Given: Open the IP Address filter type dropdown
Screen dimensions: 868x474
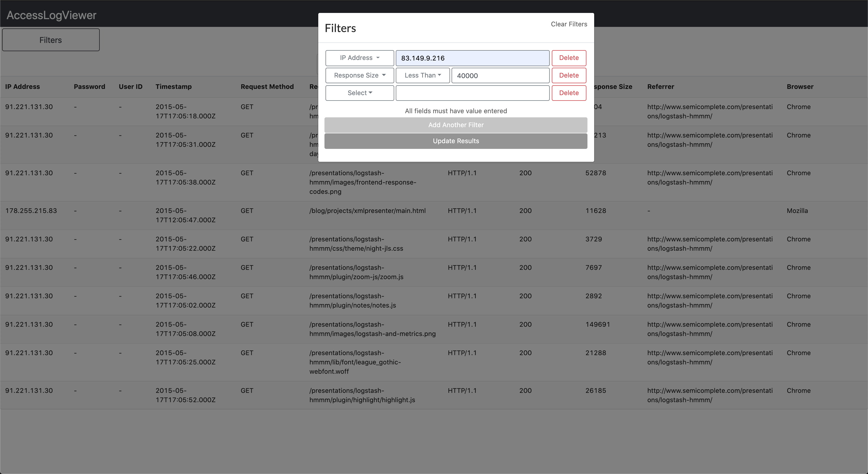Looking at the screenshot, I should point(359,58).
